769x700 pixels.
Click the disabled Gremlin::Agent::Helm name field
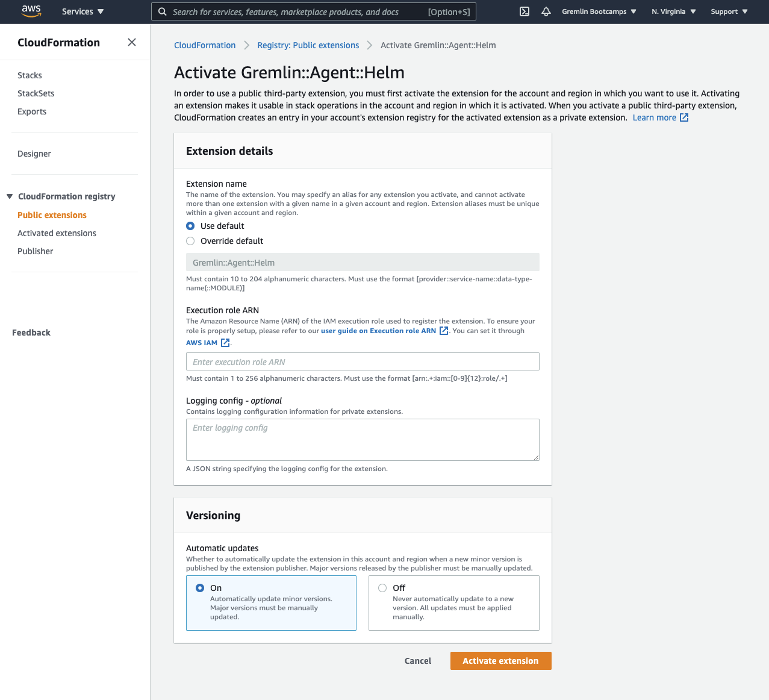click(x=363, y=263)
